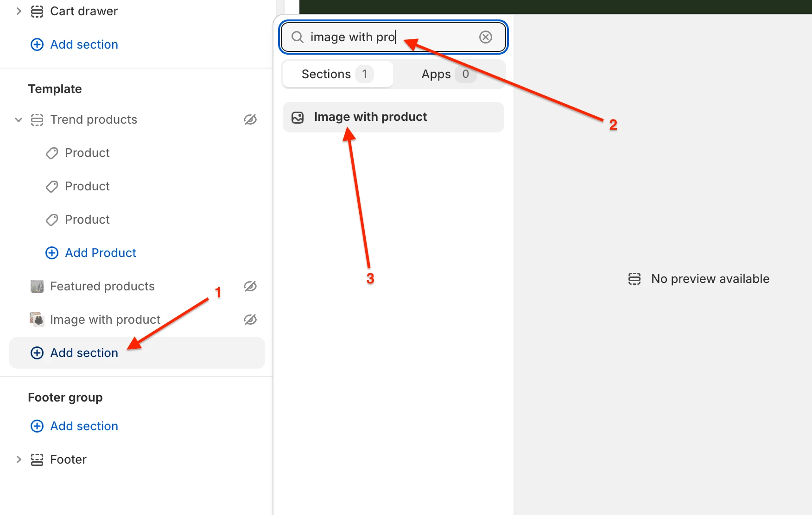Click the plus icon in Footer group
Image resolution: width=812 pixels, height=515 pixels.
click(37, 426)
